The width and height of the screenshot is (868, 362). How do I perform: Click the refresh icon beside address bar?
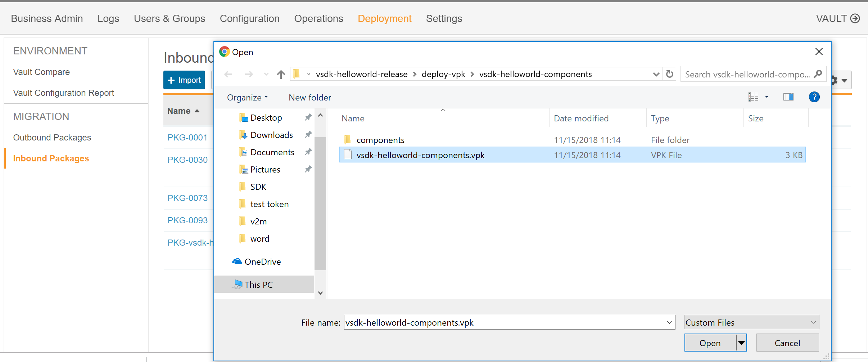pos(669,74)
